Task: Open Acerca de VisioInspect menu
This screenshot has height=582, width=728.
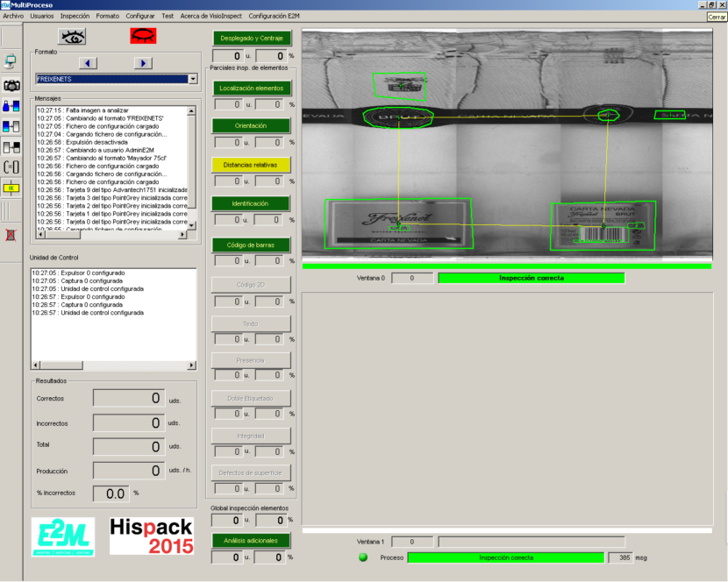Action: pos(211,16)
